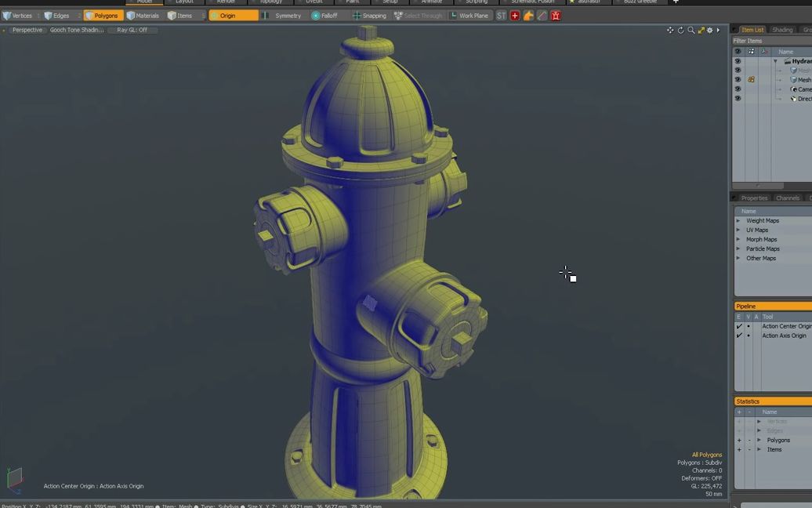Open the Perspective view dropdown
Viewport: 812px width, 508px height.
(x=27, y=30)
